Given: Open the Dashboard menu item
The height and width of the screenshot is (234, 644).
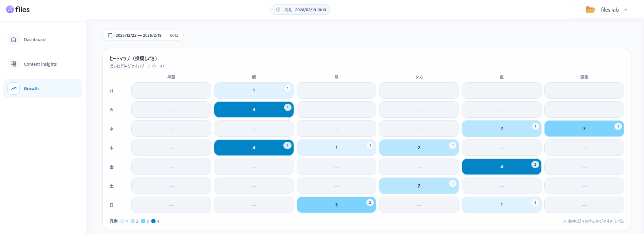Looking at the screenshot, I should tap(35, 39).
